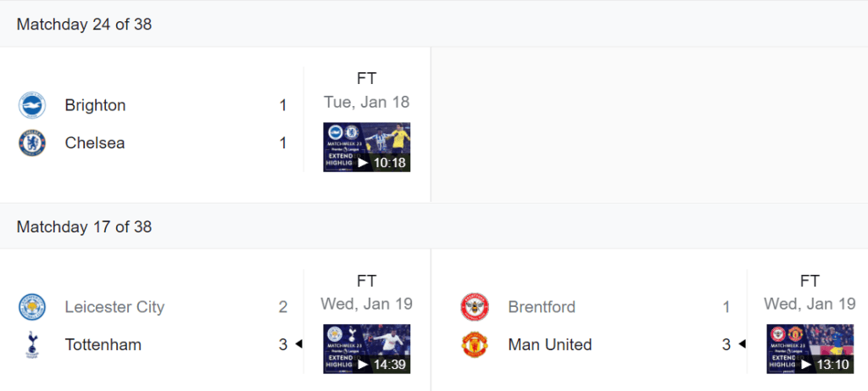
Task: Open Man United team name
Action: pos(549,344)
